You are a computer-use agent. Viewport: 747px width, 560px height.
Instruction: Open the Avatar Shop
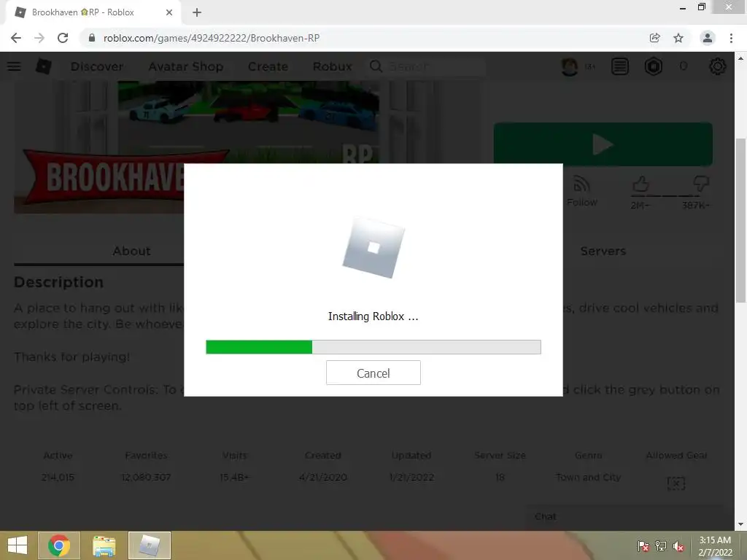coord(186,66)
